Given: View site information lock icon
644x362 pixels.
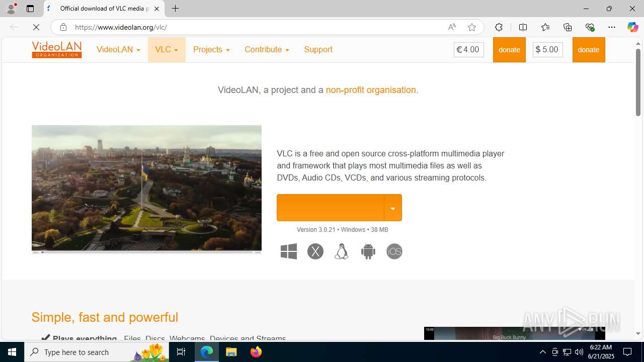Looking at the screenshot, I should click(63, 27).
